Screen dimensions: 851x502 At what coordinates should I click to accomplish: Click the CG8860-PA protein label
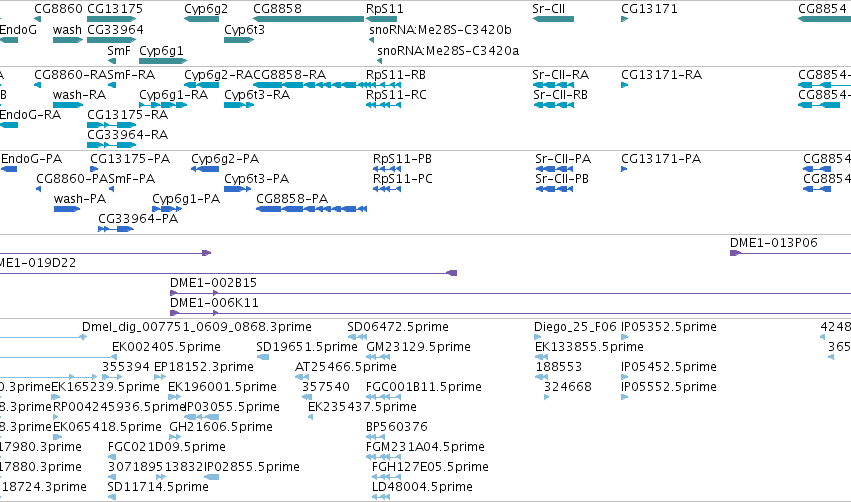point(72,179)
